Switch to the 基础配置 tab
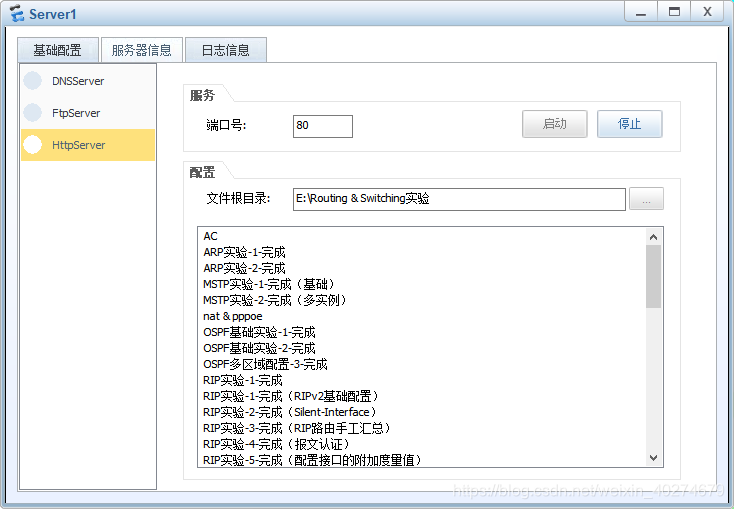The height and width of the screenshot is (509, 734). coord(58,50)
